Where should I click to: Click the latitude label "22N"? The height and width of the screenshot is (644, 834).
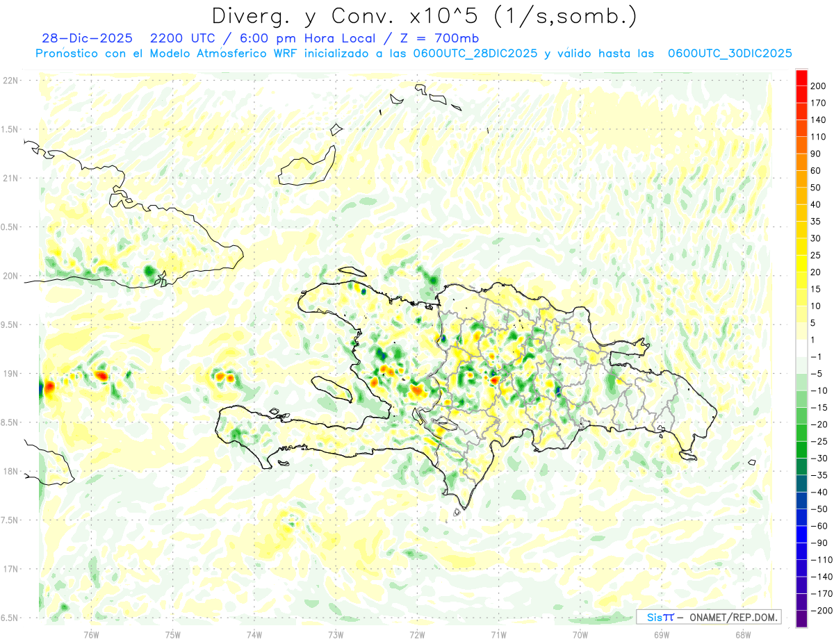(10, 81)
